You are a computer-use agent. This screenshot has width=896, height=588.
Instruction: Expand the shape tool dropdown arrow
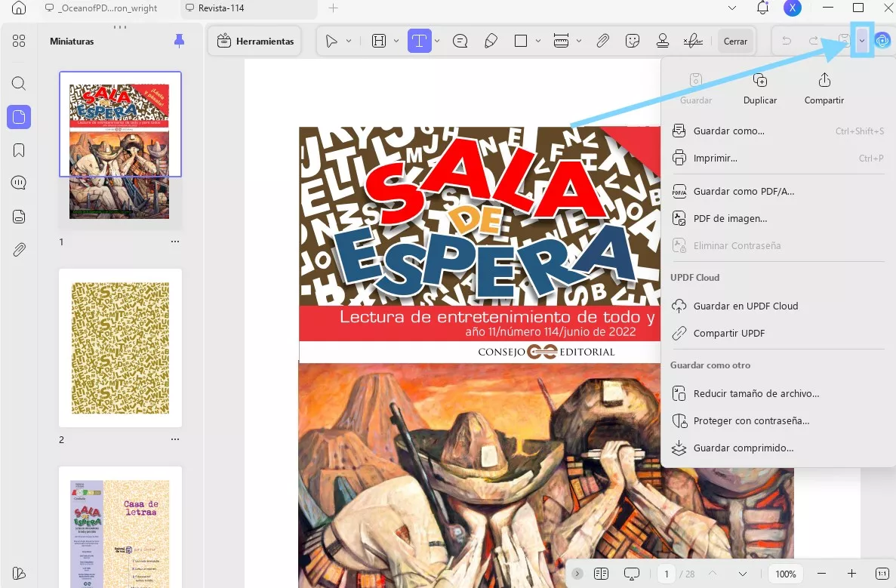(x=537, y=42)
